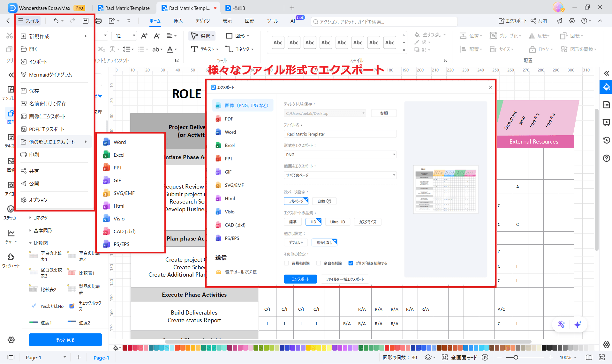
Task: Open the export range dropdown
Action: [340, 175]
